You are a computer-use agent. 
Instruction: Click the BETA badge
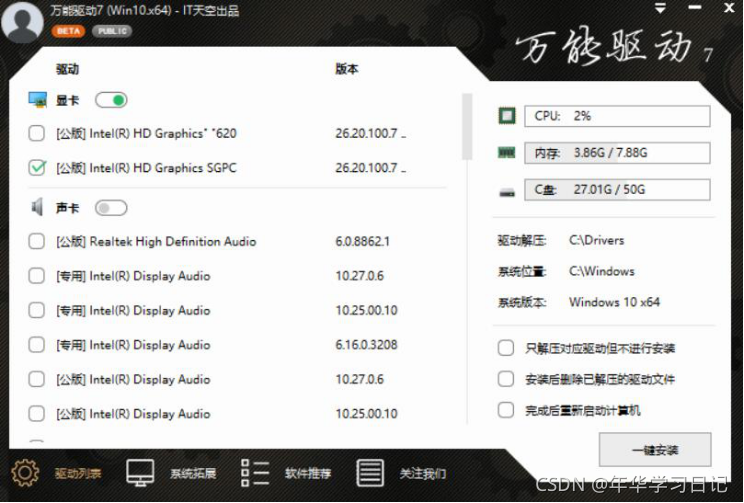pyautogui.click(x=68, y=31)
